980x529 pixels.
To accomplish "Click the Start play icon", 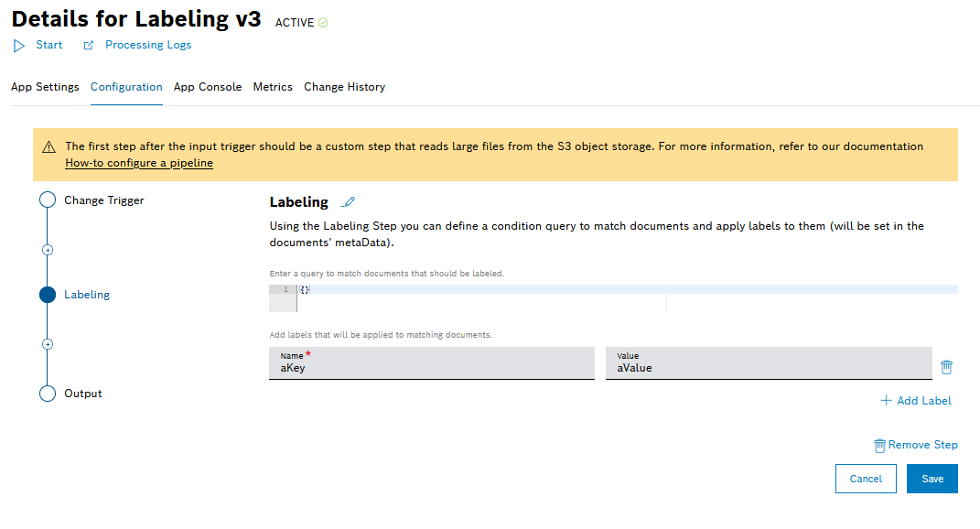I will tap(19, 45).
